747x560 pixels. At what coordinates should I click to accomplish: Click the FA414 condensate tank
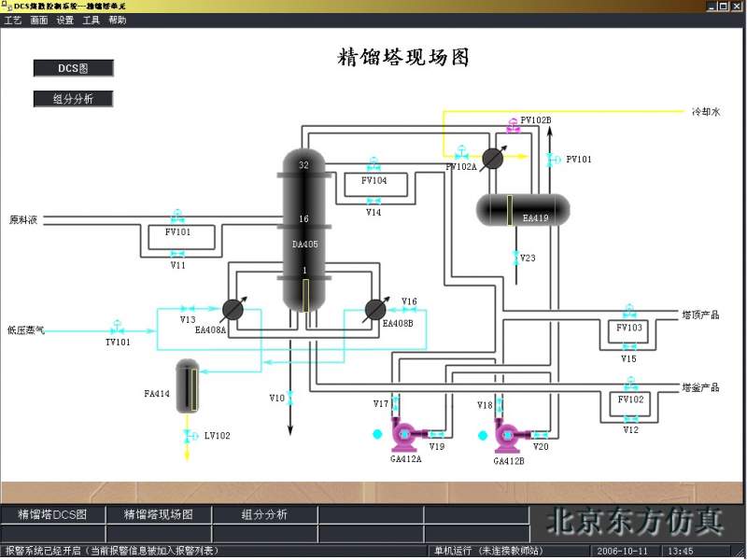point(188,386)
